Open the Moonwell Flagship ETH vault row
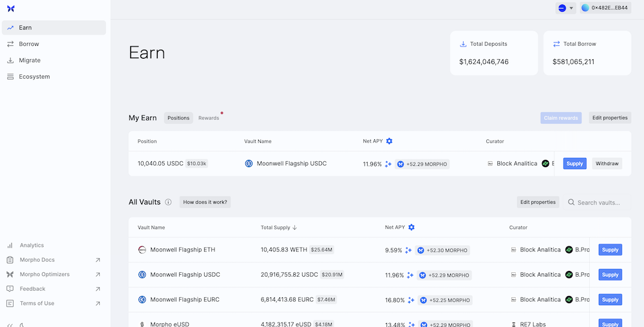Screen dimensions: 644x327 [x=380, y=250]
